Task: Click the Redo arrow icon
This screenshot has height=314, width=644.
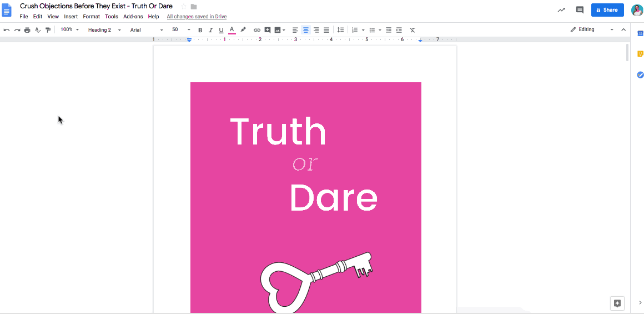Action: 17,30
